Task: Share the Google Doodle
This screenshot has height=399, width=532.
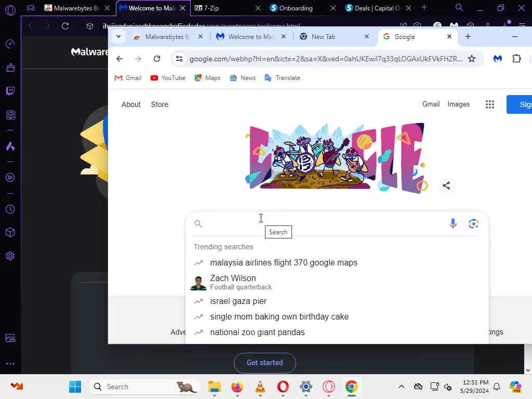Action: (x=446, y=185)
